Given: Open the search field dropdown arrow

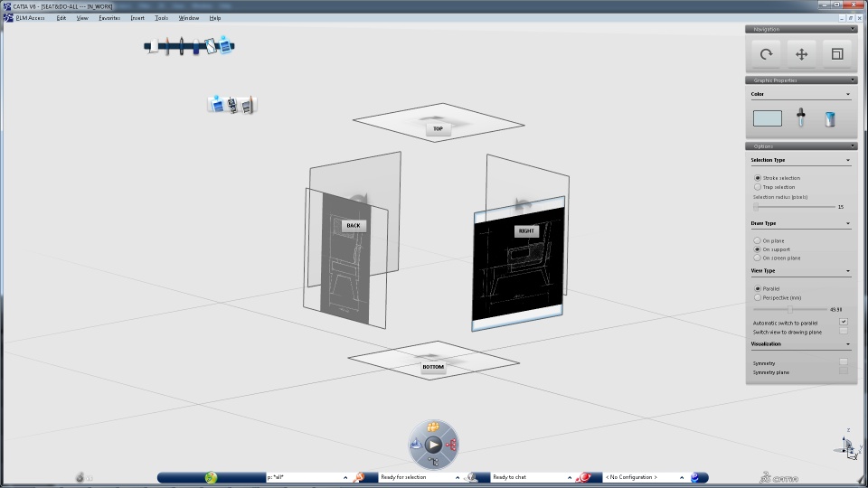Looking at the screenshot, I should pyautogui.click(x=345, y=477).
